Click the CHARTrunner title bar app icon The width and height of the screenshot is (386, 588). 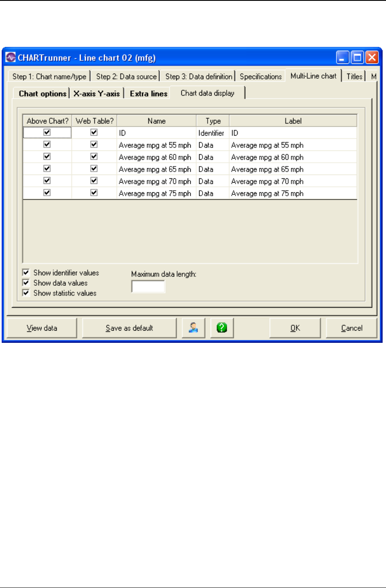coord(10,57)
